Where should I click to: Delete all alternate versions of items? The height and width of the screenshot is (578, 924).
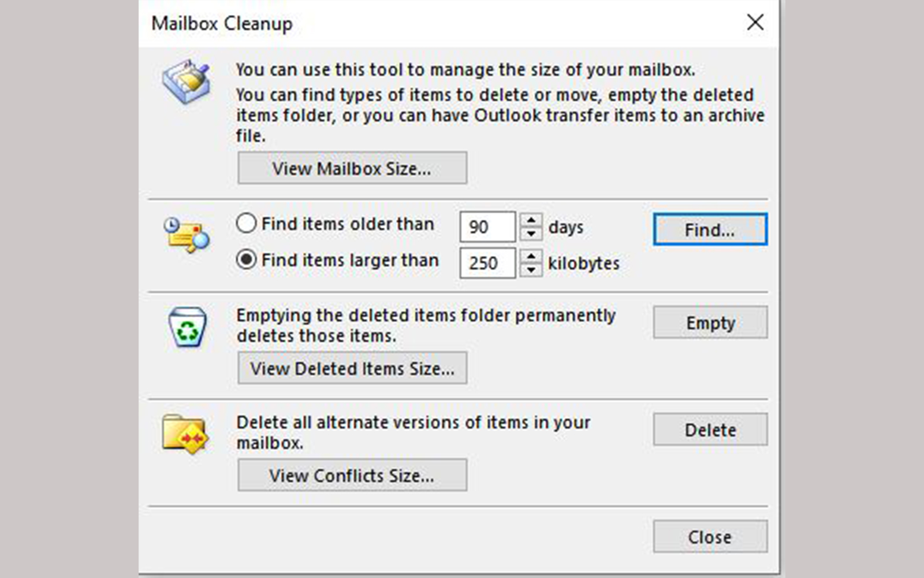(710, 429)
